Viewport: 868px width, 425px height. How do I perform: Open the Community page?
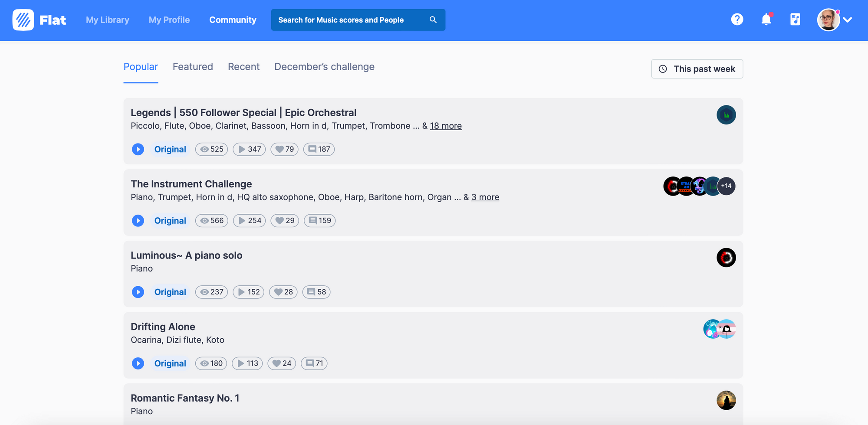tap(233, 20)
